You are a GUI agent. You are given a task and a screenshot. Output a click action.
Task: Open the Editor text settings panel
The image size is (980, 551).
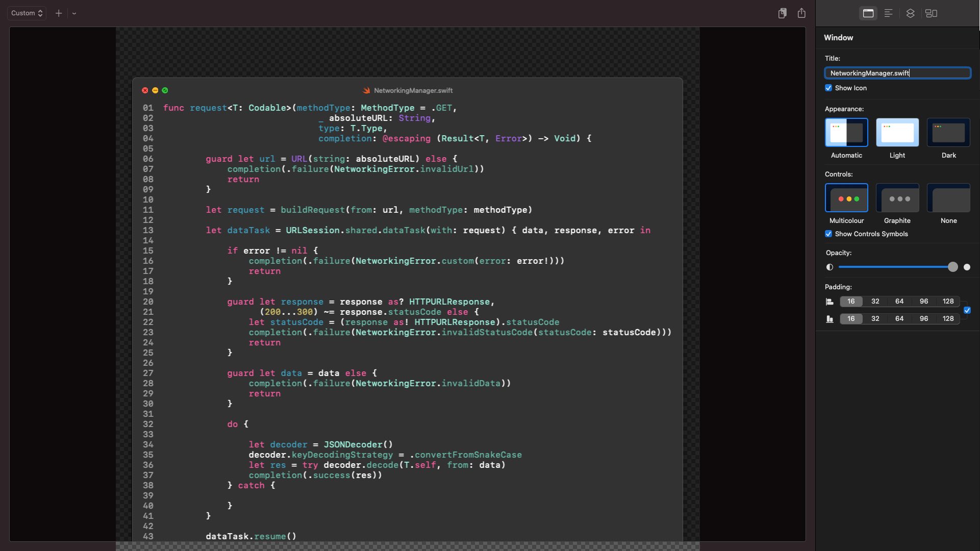click(888, 13)
